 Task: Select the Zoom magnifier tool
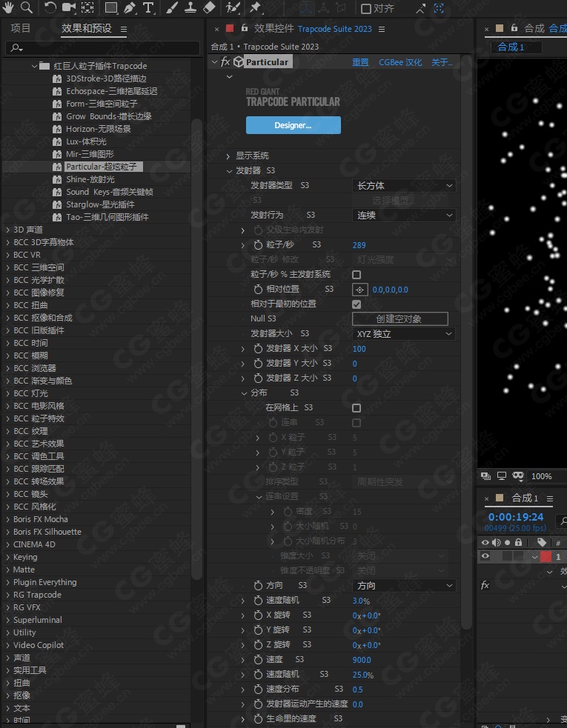(x=27, y=7)
